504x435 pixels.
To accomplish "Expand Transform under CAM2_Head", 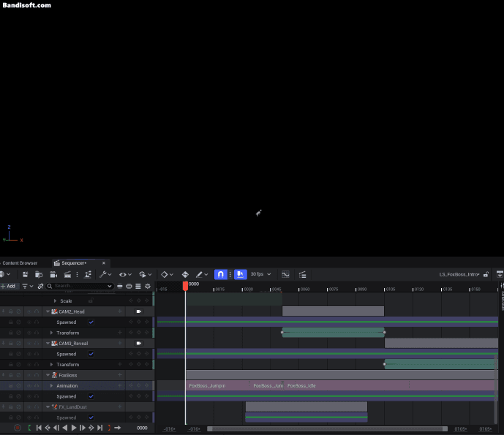I will [x=51, y=333].
